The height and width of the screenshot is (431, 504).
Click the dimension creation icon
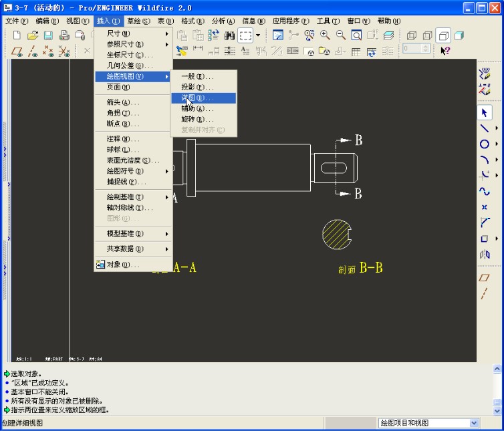(198, 49)
